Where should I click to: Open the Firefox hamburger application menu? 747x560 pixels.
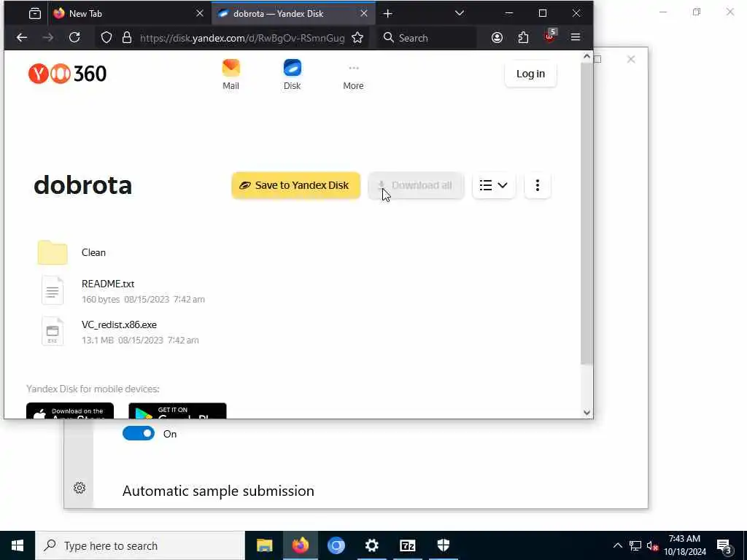click(576, 37)
